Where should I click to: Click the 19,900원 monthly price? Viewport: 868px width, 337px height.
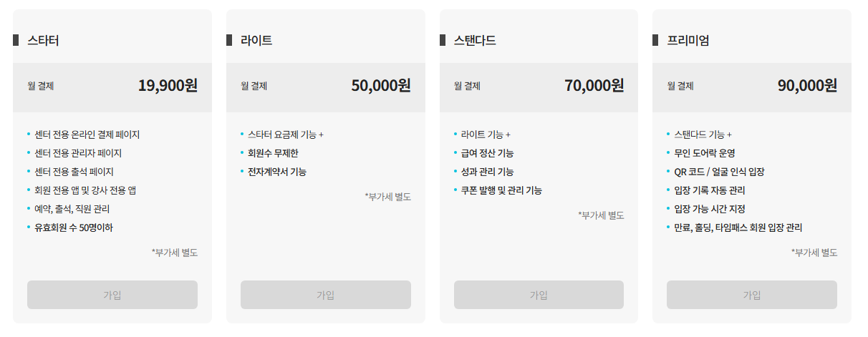click(168, 86)
